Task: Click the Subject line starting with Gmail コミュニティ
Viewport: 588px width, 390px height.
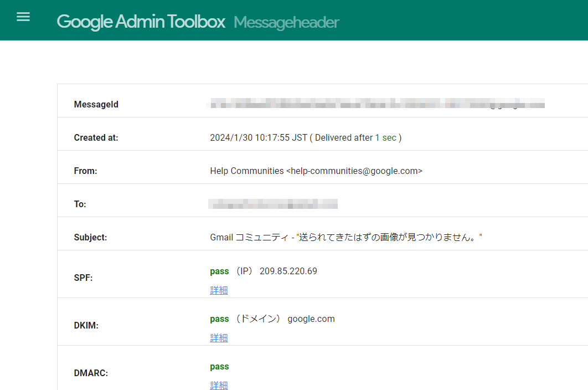Action: tap(345, 237)
